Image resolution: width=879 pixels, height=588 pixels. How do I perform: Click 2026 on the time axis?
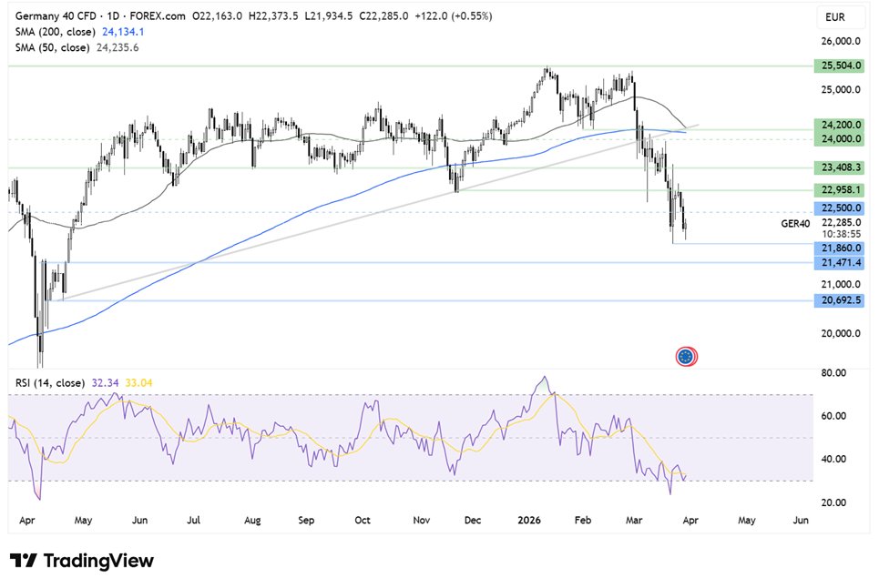point(531,520)
